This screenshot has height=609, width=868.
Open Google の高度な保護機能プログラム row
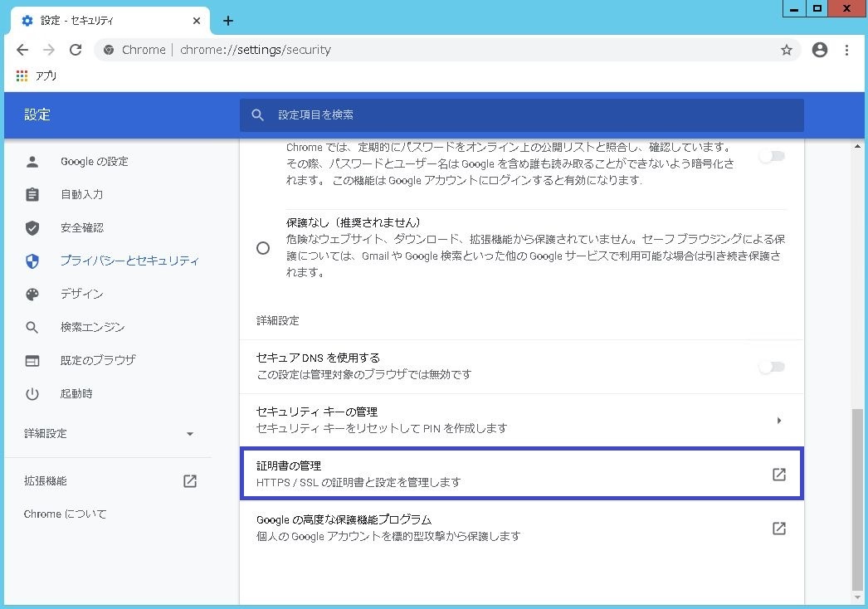[521, 529]
